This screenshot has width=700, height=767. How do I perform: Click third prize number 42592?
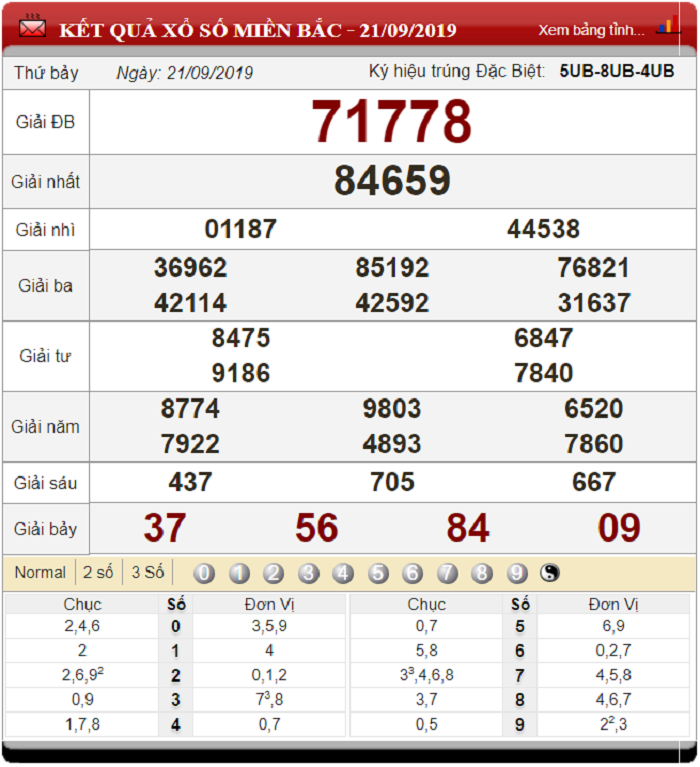click(392, 303)
